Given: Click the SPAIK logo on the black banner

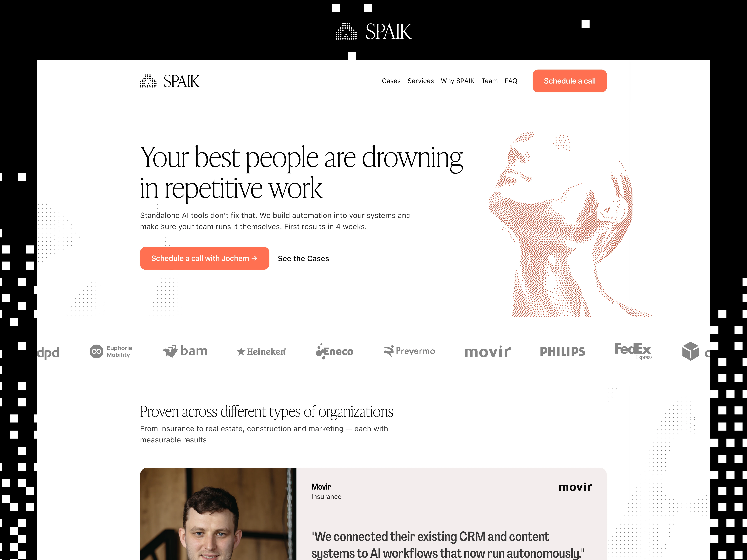Looking at the screenshot, I should tap(374, 31).
